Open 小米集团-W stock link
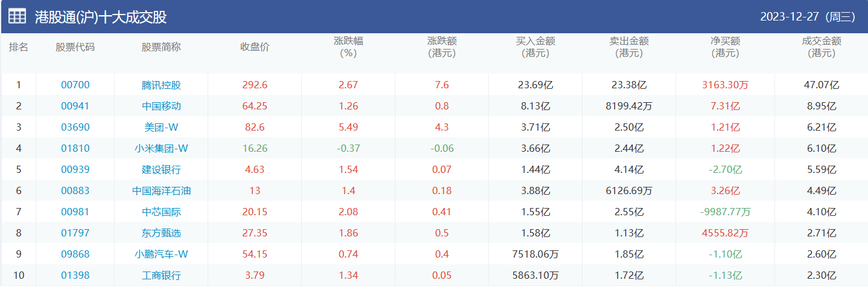The height and width of the screenshot is (286, 868). point(161,149)
